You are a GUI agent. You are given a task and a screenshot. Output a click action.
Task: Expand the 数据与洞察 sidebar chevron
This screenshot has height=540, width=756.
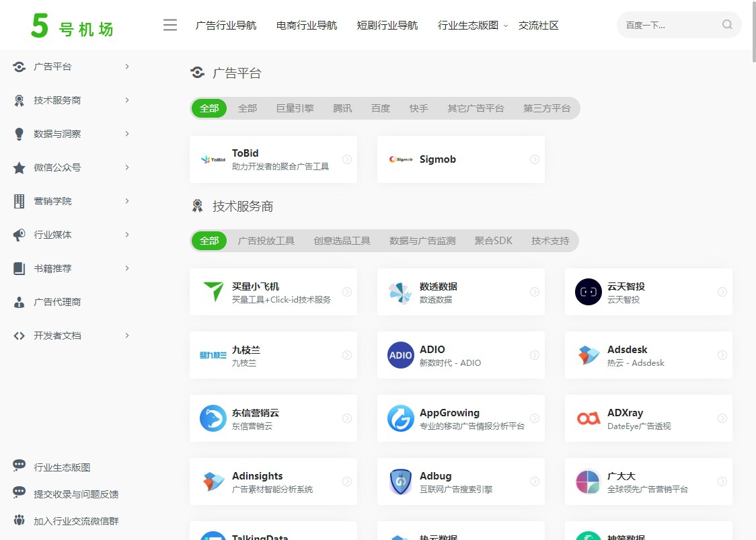pos(127,134)
